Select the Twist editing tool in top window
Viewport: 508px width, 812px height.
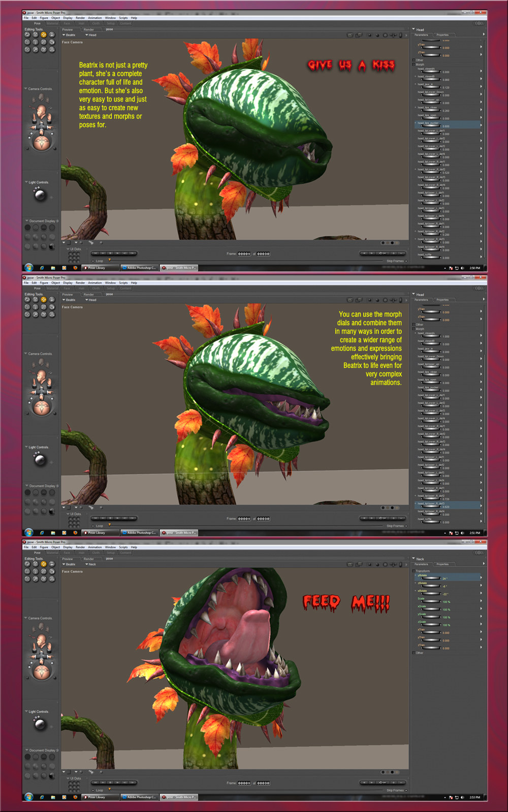click(36, 35)
